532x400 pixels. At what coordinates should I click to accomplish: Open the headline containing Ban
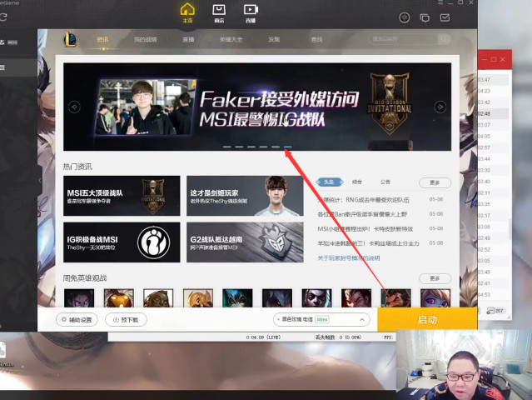coord(362,214)
